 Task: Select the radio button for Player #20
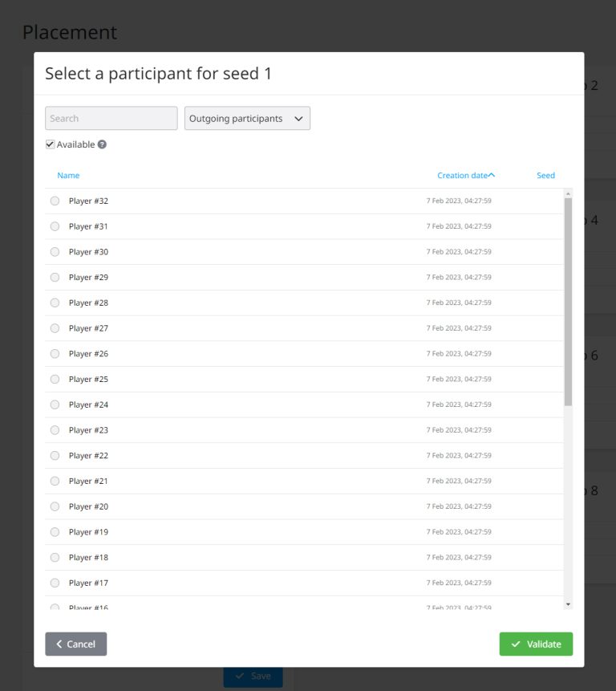[x=55, y=506]
